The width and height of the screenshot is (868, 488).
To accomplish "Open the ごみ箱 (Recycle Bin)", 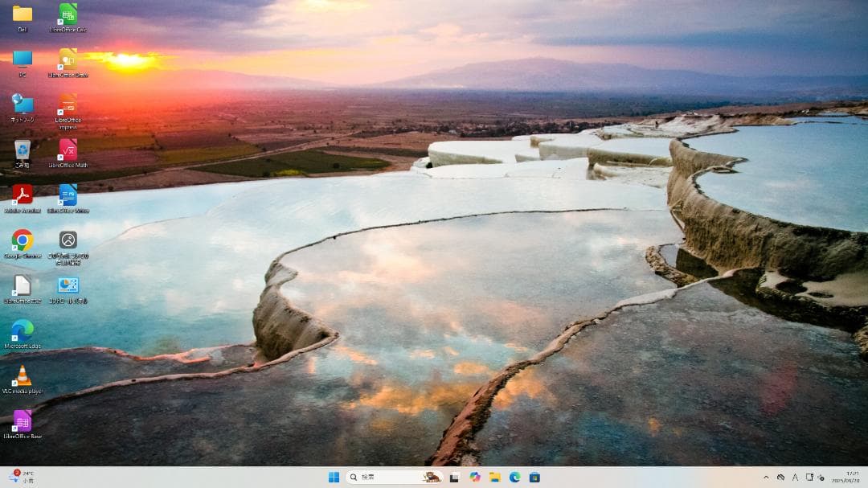I will pyautogui.click(x=23, y=150).
